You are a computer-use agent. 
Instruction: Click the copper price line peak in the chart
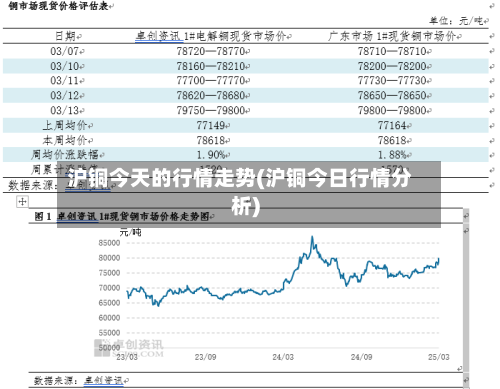click(x=312, y=237)
